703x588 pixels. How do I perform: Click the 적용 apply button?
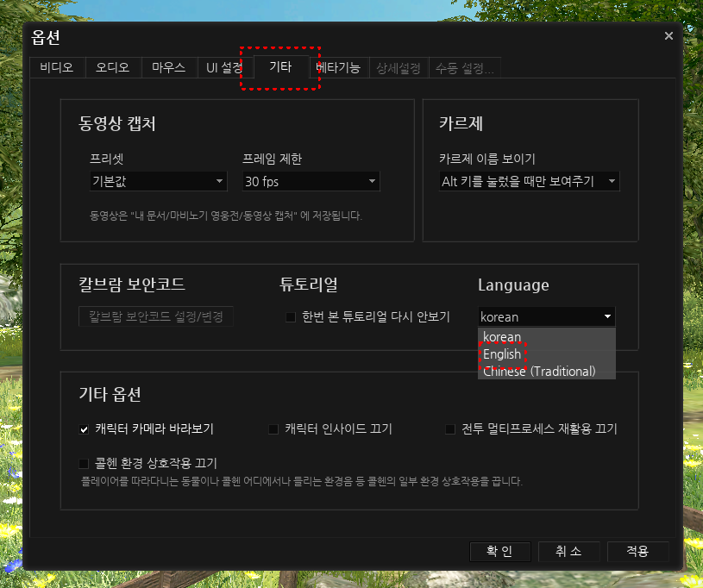[x=638, y=552]
